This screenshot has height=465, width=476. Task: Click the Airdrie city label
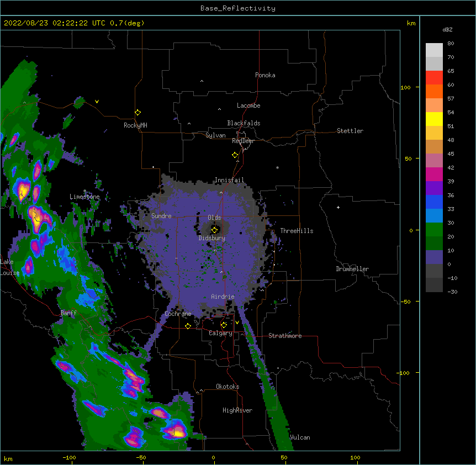point(223,297)
